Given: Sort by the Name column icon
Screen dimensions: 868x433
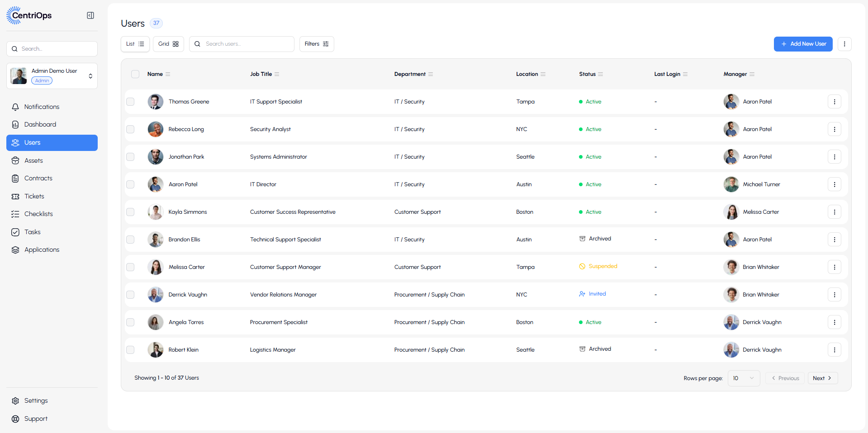Looking at the screenshot, I should (168, 74).
